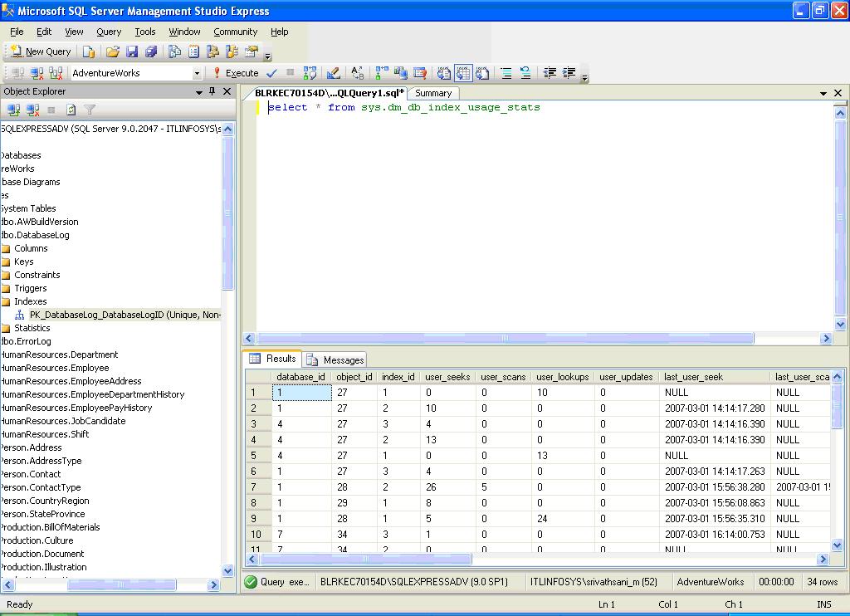Click the New Query button
This screenshot has height=616, width=850.
point(42,51)
